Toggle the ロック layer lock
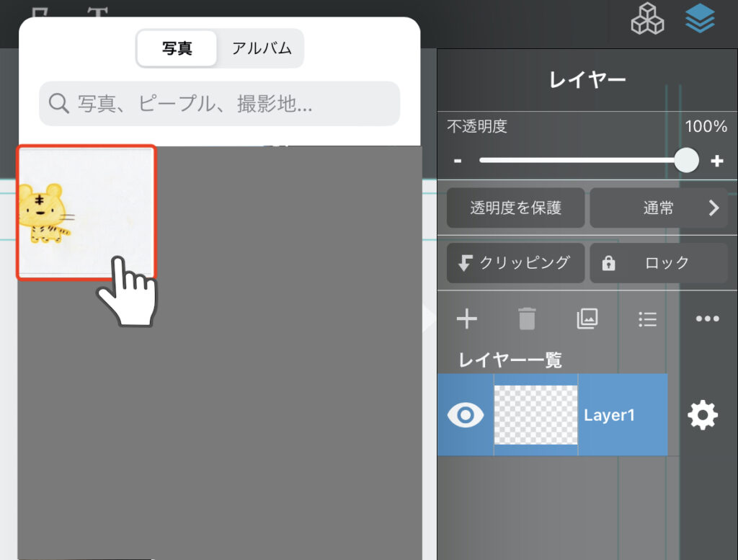The height and width of the screenshot is (560, 738). (658, 263)
